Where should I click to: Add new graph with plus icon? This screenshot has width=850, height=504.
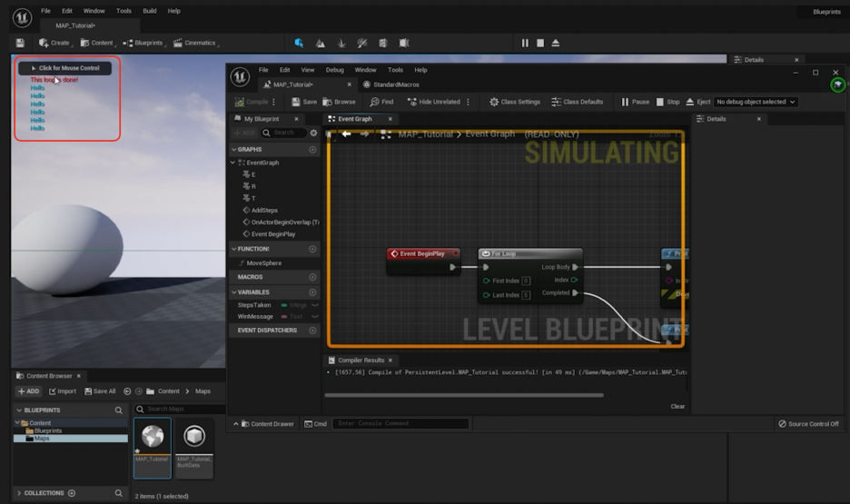312,150
